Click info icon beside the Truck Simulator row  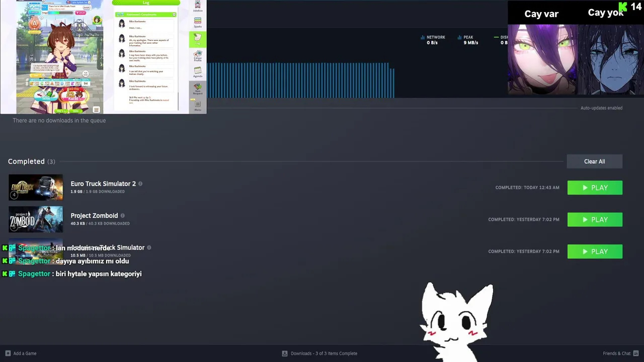pyautogui.click(x=149, y=247)
